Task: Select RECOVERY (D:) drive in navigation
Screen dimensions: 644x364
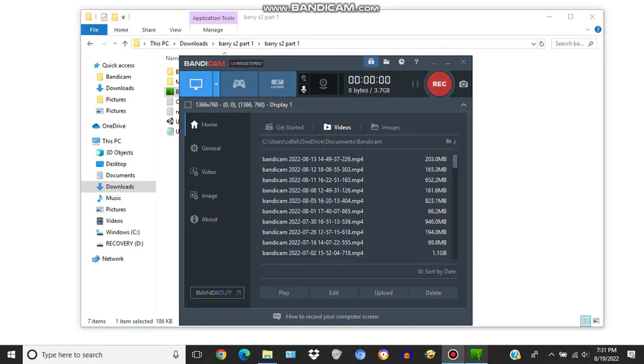Action: tap(120, 244)
